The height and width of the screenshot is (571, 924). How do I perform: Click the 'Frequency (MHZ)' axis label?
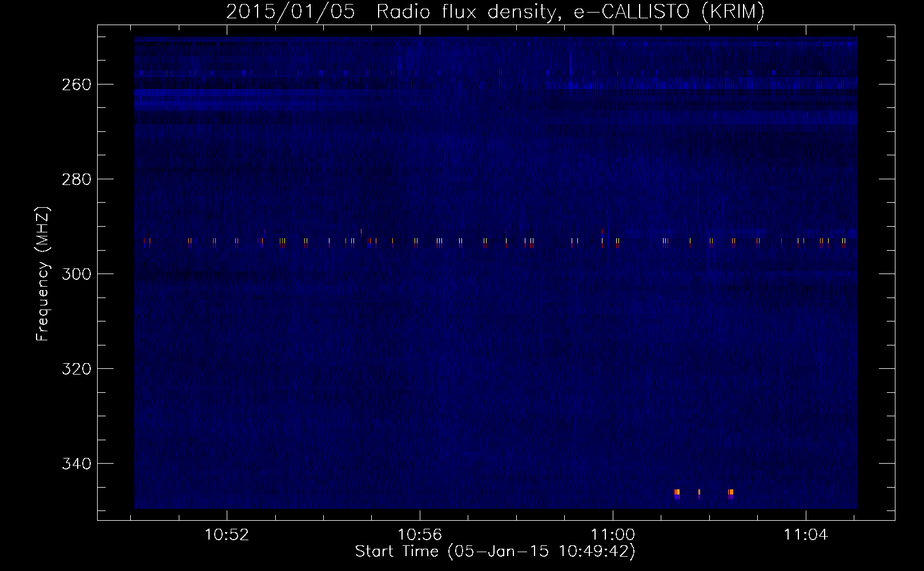[x=43, y=274]
